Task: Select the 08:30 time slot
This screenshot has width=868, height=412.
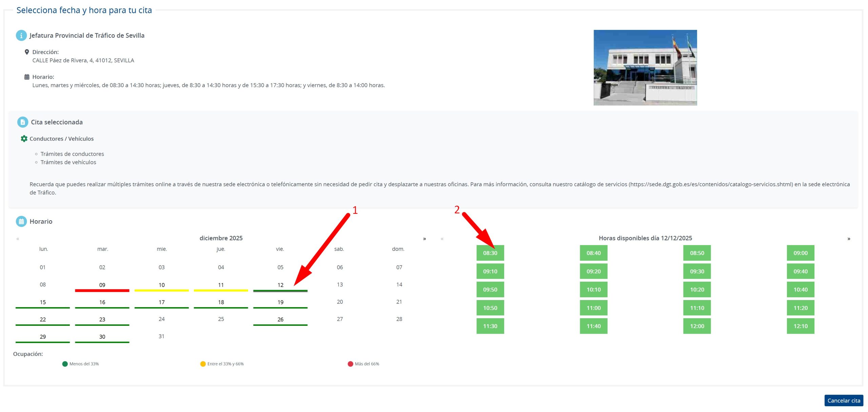Action: pyautogui.click(x=490, y=253)
